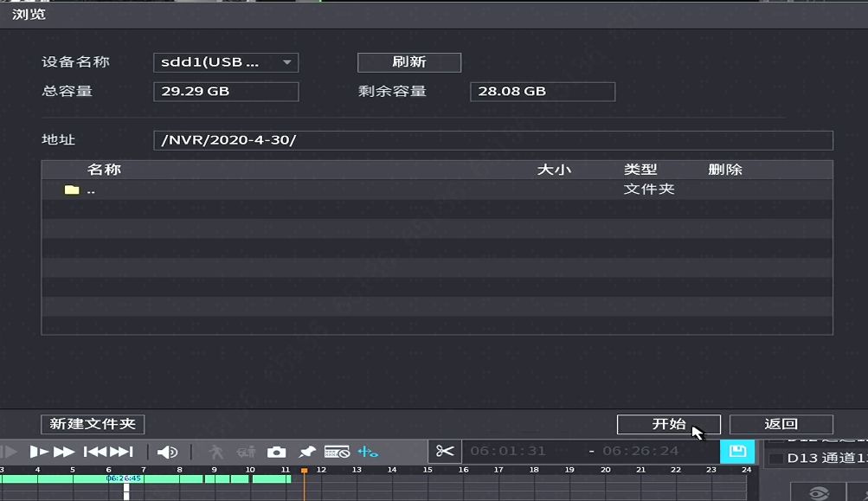Click the hide POS info icon
This screenshot has width=868, height=501.
[x=337, y=453]
